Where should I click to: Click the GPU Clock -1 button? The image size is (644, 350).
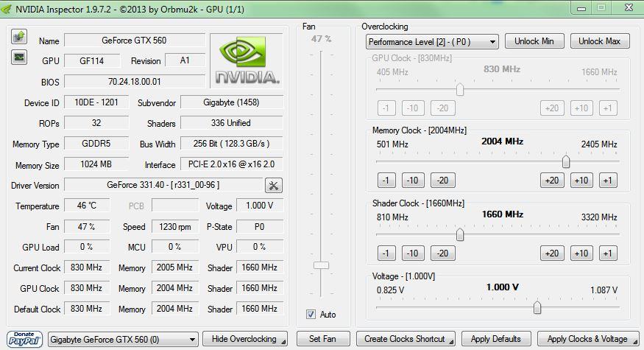click(386, 108)
